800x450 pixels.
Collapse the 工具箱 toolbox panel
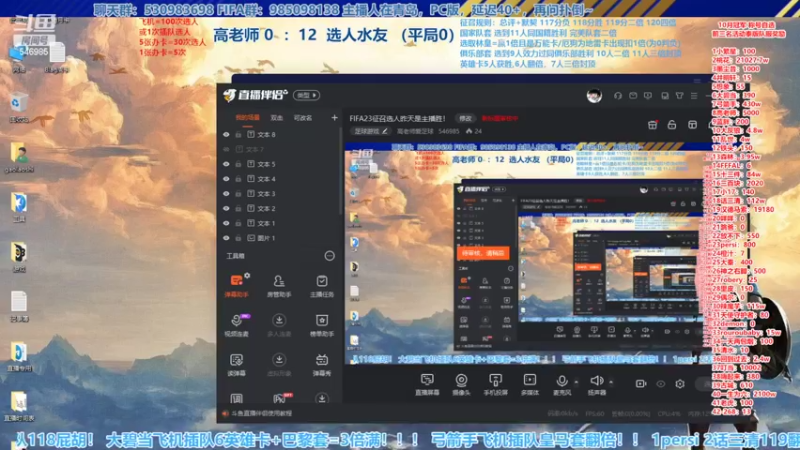pos(330,256)
